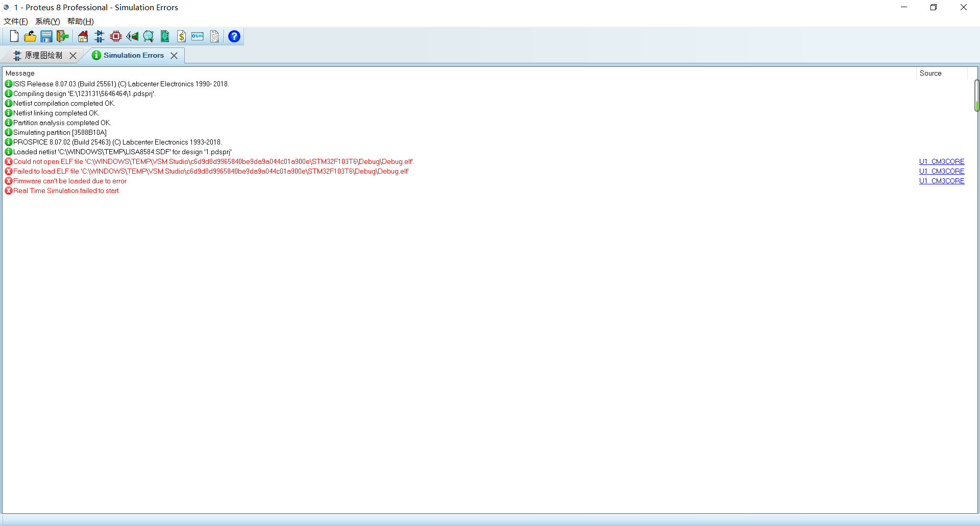
Task: Open the Source Code binary icon
Action: point(198,36)
